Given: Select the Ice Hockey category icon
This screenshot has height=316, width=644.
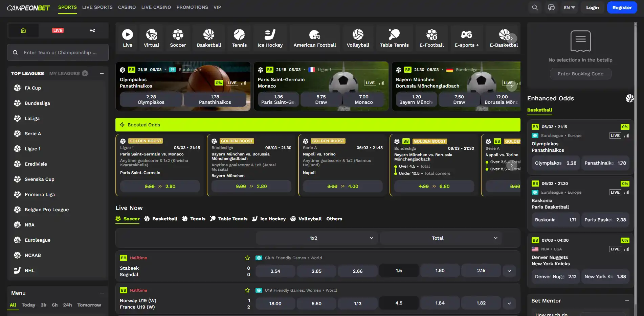Looking at the screenshot, I should (x=270, y=38).
